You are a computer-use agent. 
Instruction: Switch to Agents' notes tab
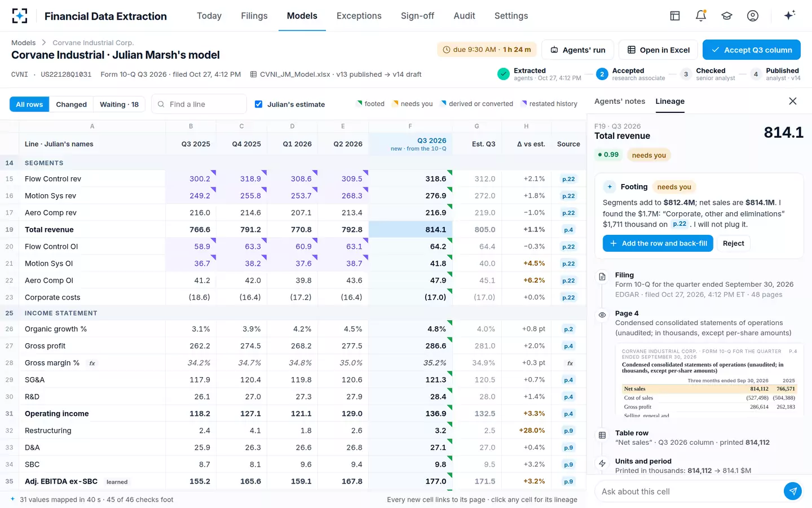[620, 101]
